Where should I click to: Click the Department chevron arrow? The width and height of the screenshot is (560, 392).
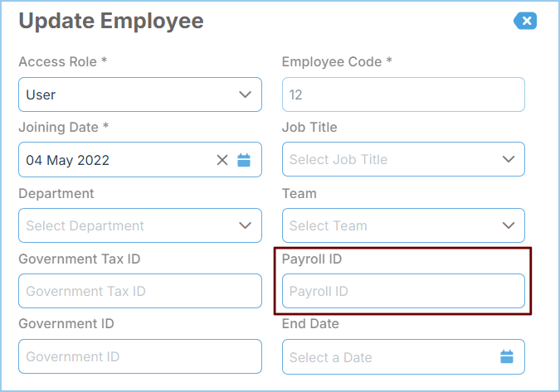(245, 225)
